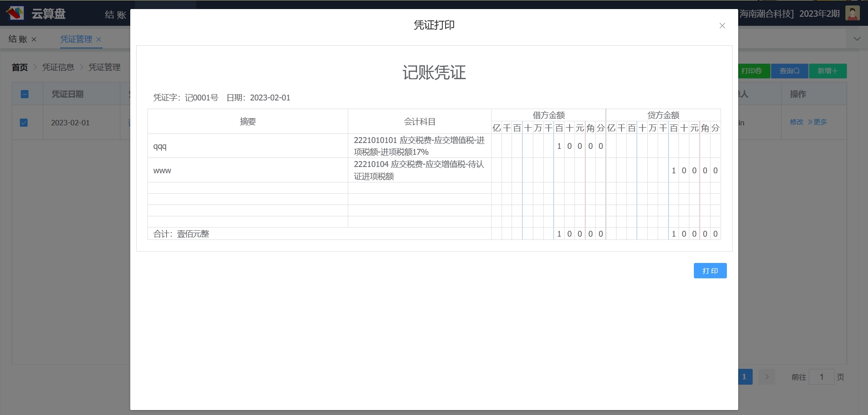
Task: Switch to the 结账 tab
Action: click(18, 39)
